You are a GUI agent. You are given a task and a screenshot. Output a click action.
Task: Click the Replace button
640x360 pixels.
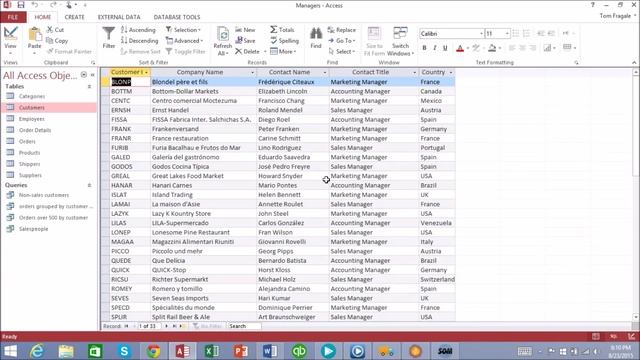coord(342,30)
